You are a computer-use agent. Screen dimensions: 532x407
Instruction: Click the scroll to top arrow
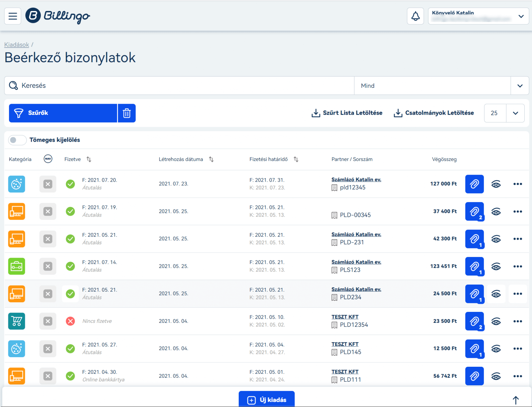point(515,400)
